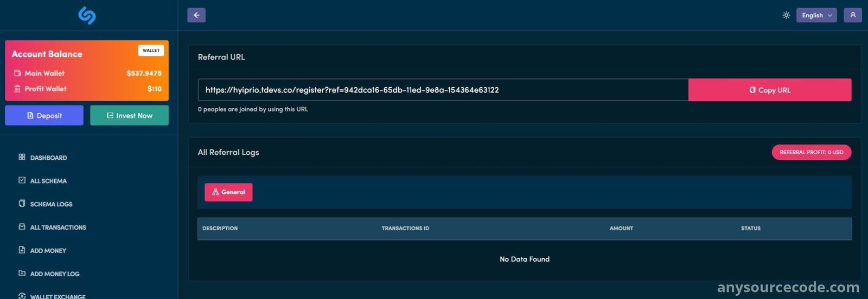Click TRANSACTIONS ID column header
This screenshot has width=868, height=299.
coord(405,229)
